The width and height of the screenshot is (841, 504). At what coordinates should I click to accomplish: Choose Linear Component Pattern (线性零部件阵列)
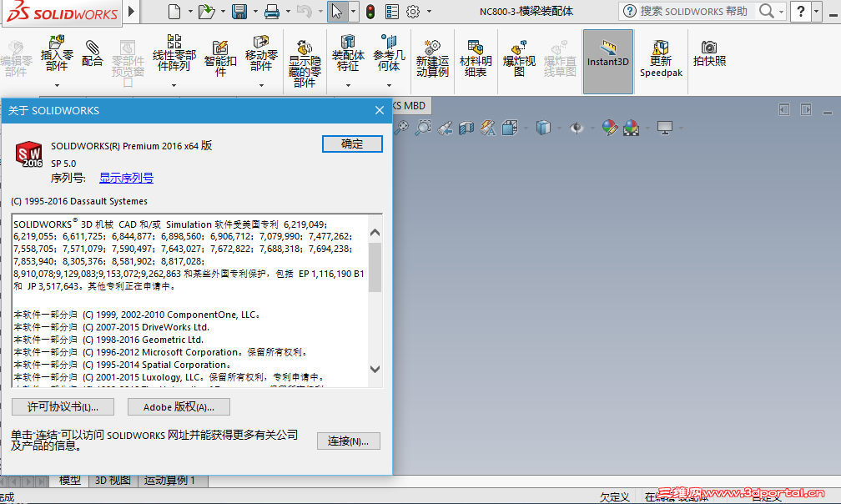tap(174, 53)
